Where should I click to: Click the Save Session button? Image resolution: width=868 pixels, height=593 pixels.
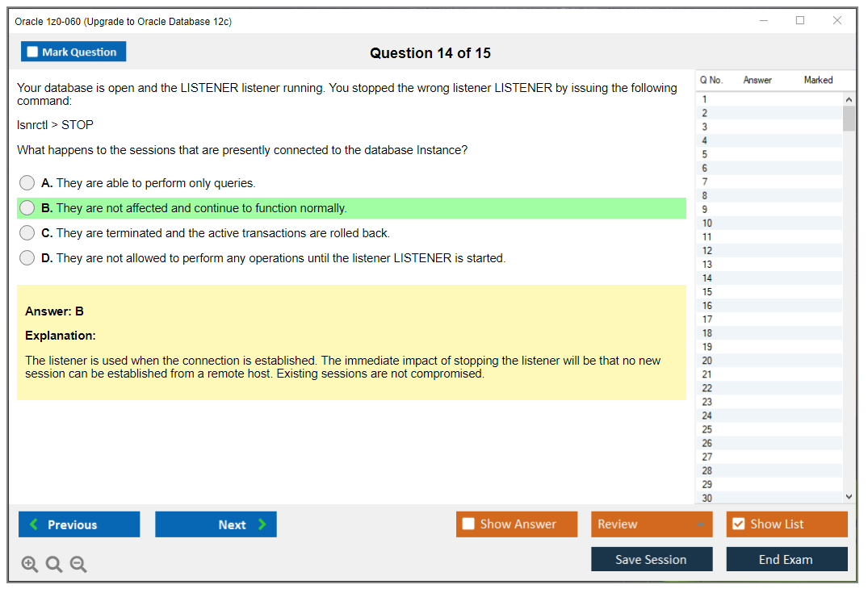click(x=652, y=558)
